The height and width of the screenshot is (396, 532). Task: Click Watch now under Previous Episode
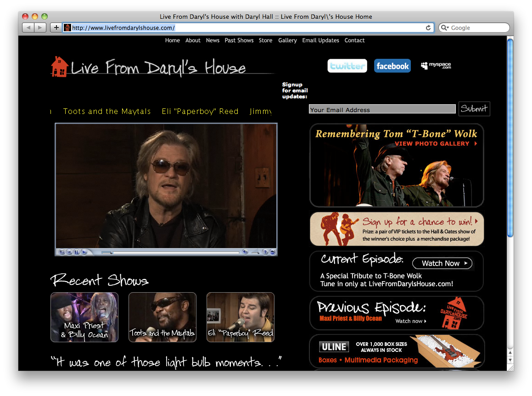click(411, 321)
